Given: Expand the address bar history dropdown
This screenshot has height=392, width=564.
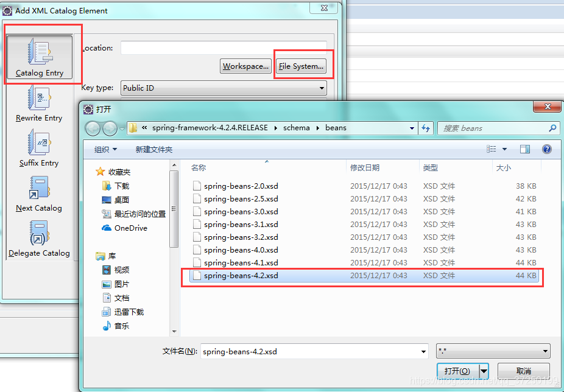Looking at the screenshot, I should tap(412, 128).
